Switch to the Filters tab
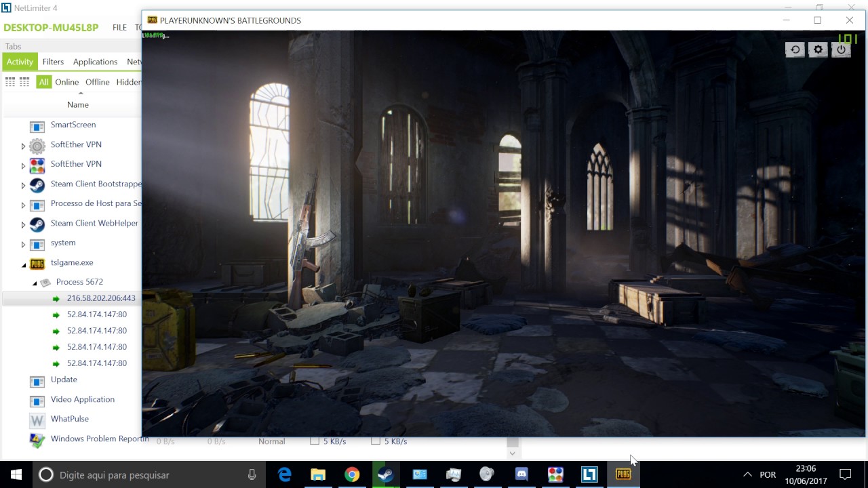Viewport: 868px width, 488px height. (x=53, y=62)
